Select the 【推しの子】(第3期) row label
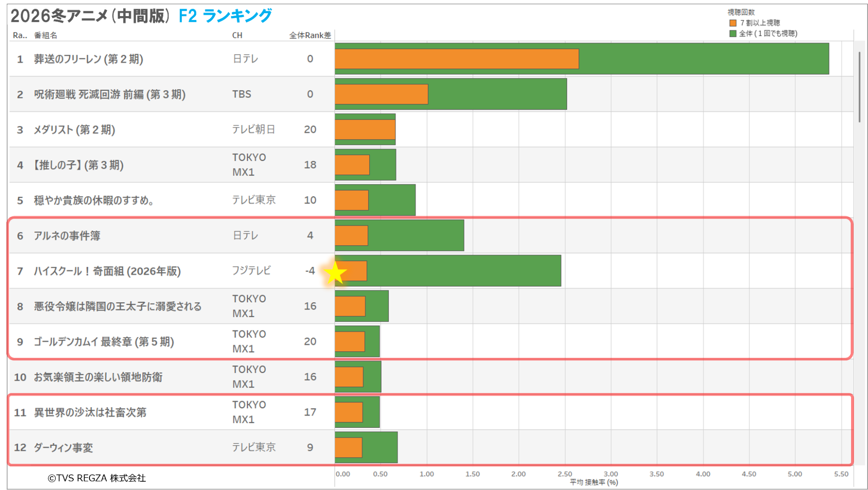Screen dimensions: 868x490 coord(79,165)
